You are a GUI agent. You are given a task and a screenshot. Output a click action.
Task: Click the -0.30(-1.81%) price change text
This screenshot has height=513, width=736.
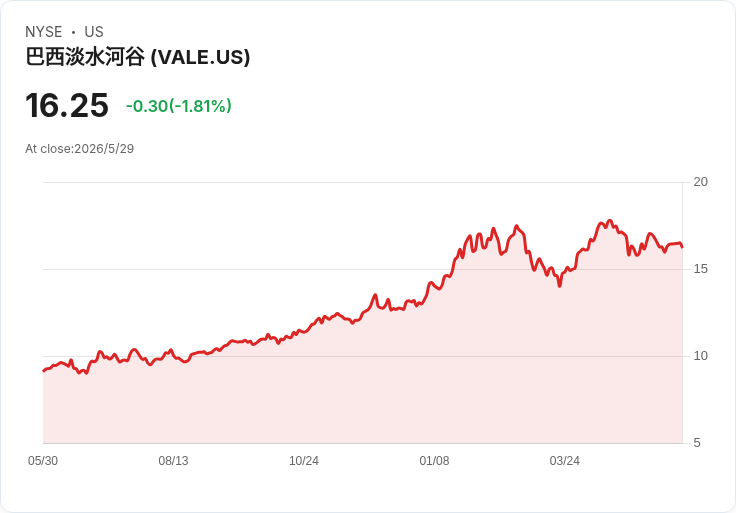(x=179, y=106)
